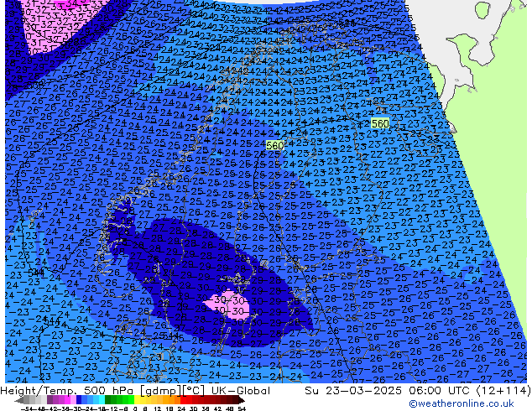This screenshot has width=532, height=411.
Task: Click the UK-Global model name in the title
Action: pyautogui.click(x=241, y=391)
